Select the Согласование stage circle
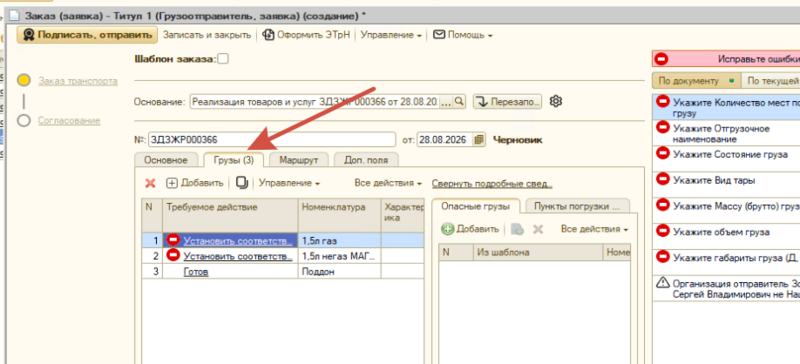This screenshot has height=364, width=800. click(23, 121)
